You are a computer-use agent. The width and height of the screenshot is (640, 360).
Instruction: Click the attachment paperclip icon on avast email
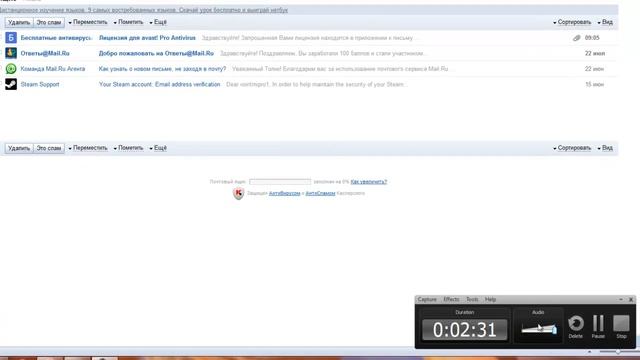[x=576, y=38]
